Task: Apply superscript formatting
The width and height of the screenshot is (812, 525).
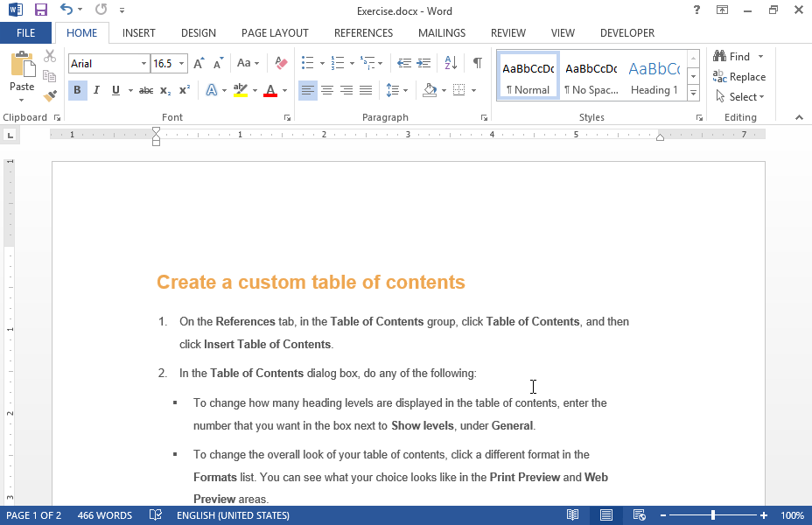Action: 185,90
